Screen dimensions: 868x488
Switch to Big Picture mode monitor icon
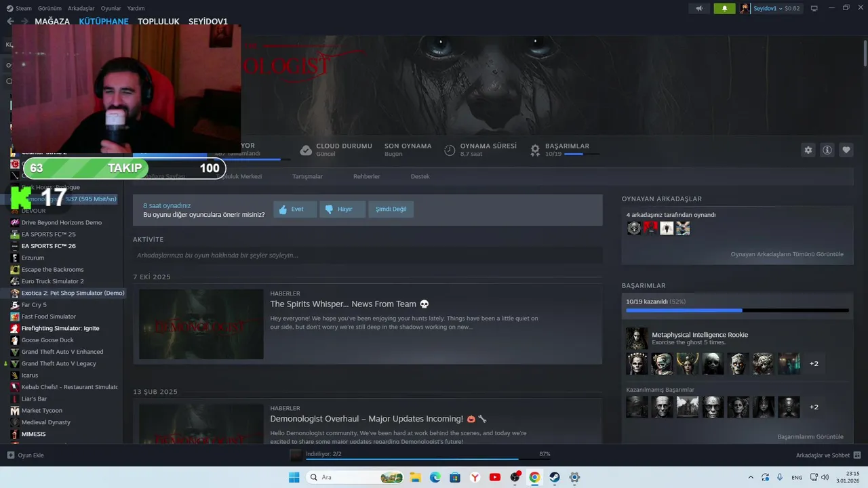[814, 8]
